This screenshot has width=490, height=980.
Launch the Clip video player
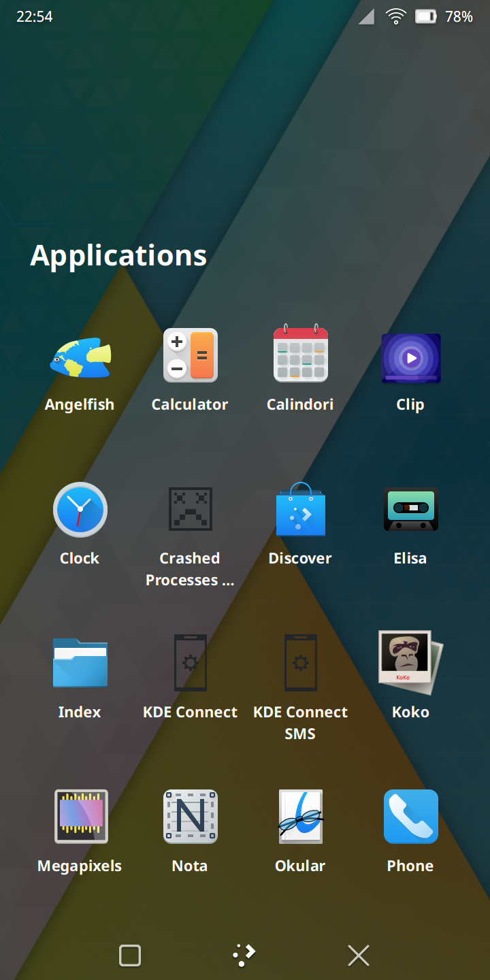click(411, 358)
